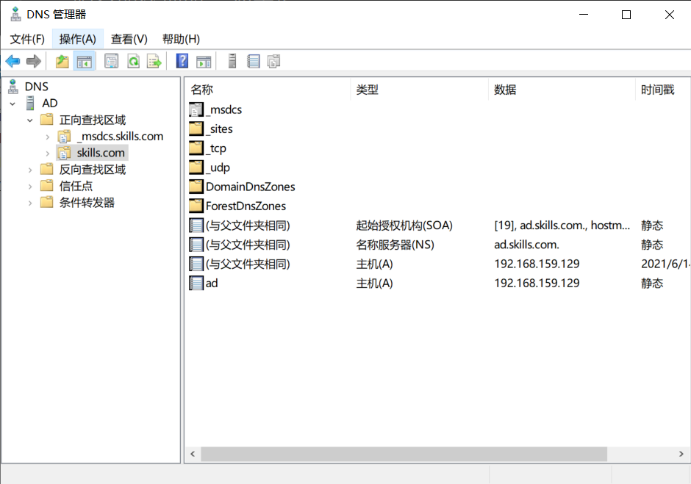Select the _sites folder

click(211, 129)
